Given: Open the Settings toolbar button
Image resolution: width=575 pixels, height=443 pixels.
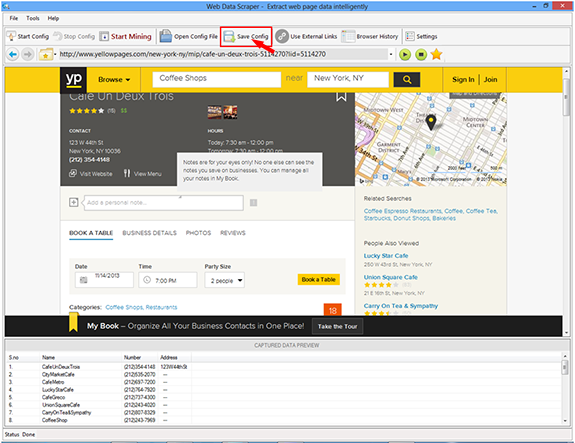Looking at the screenshot, I should click(x=421, y=36).
